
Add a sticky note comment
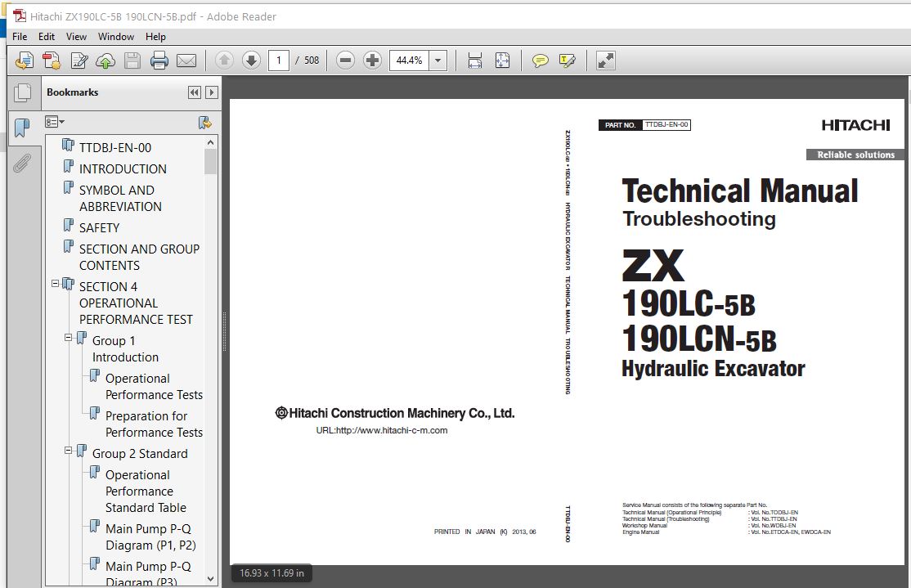(x=541, y=61)
